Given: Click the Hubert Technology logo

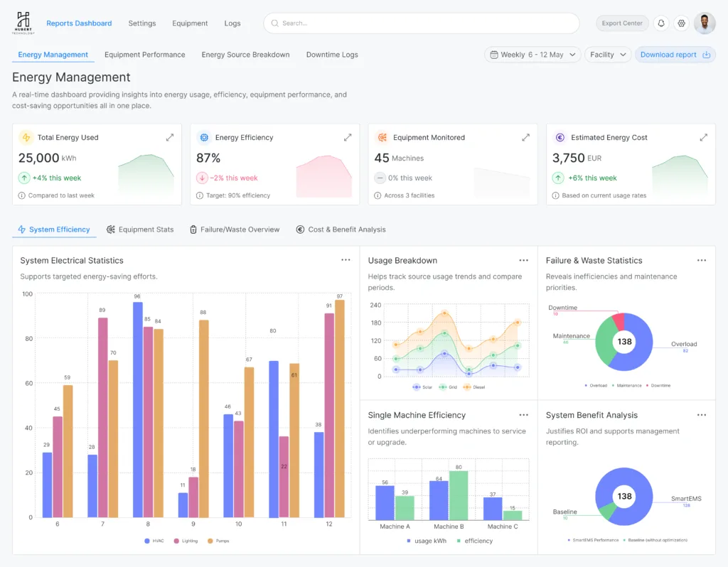Looking at the screenshot, I should click(23, 23).
